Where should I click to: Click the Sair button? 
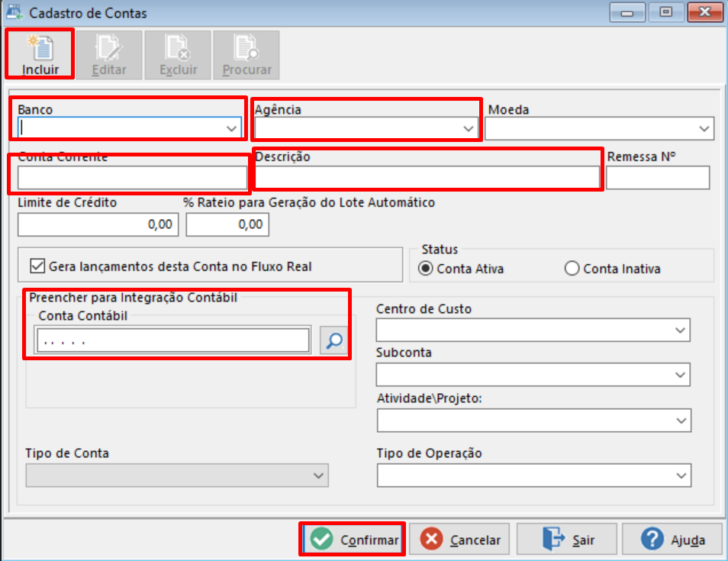[567, 539]
